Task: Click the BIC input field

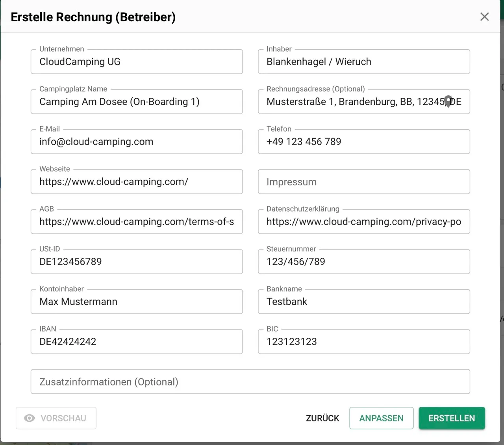Action: pyautogui.click(x=364, y=342)
